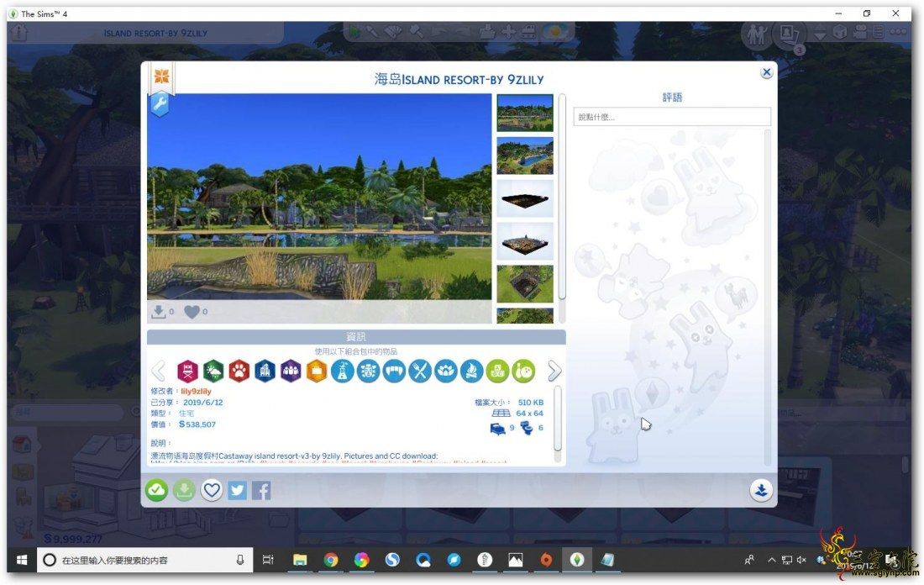The image size is (924, 585).
Task: Click the green toy blocks pack icon
Action: point(498,371)
